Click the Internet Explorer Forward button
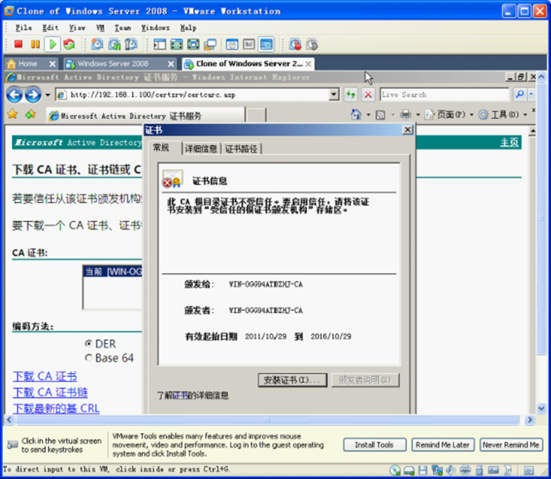 click(x=33, y=95)
